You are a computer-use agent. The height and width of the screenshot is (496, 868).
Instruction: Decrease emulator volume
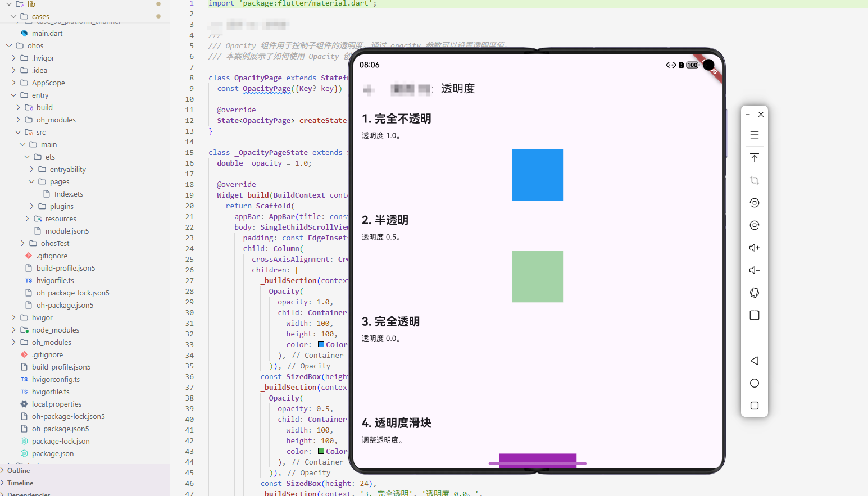[755, 270]
